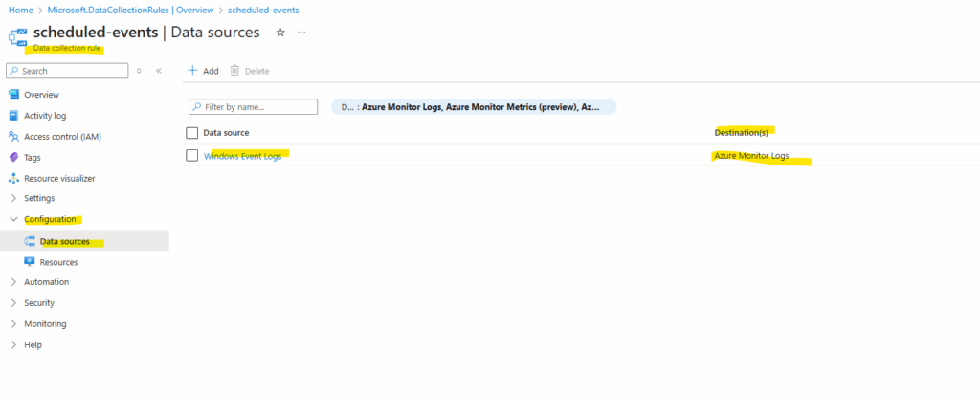Expand the Automation section
The width and height of the screenshot is (980, 397).
(x=13, y=282)
